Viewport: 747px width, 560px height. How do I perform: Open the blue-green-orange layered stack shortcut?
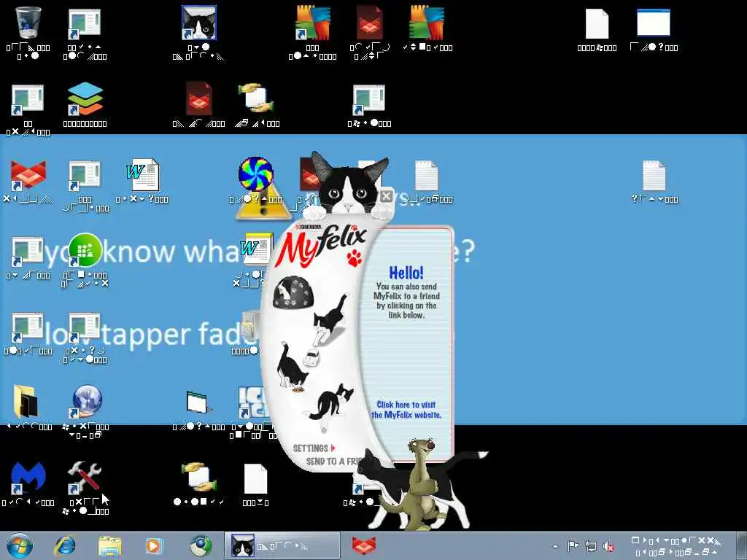85,99
